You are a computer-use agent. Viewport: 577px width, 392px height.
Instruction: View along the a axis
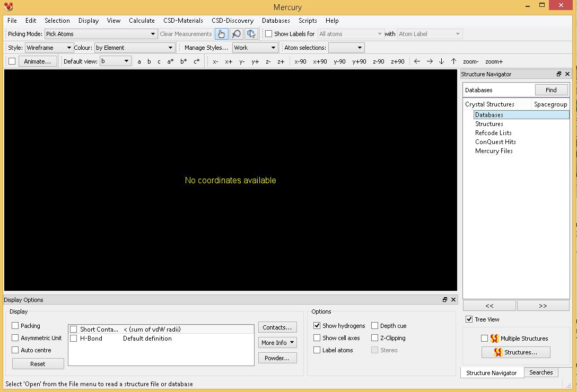coord(139,61)
